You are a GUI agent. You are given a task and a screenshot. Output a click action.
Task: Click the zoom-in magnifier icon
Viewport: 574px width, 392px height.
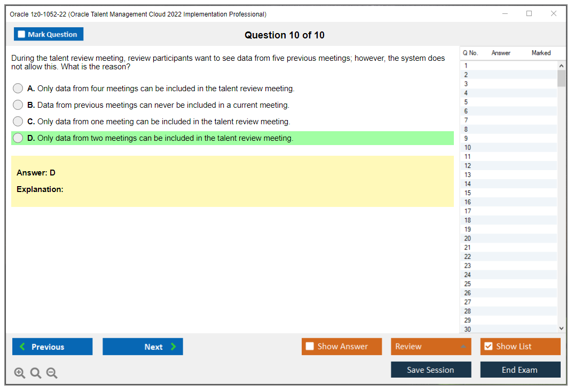(19, 373)
